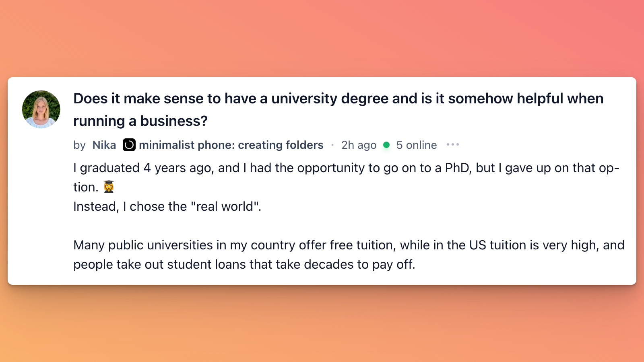
Task: Click the 5 online counter
Action: coord(417,145)
